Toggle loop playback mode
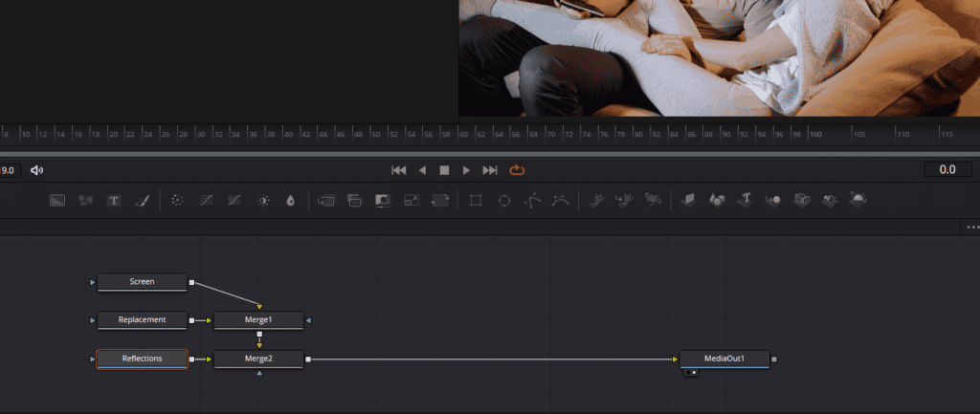 [517, 170]
